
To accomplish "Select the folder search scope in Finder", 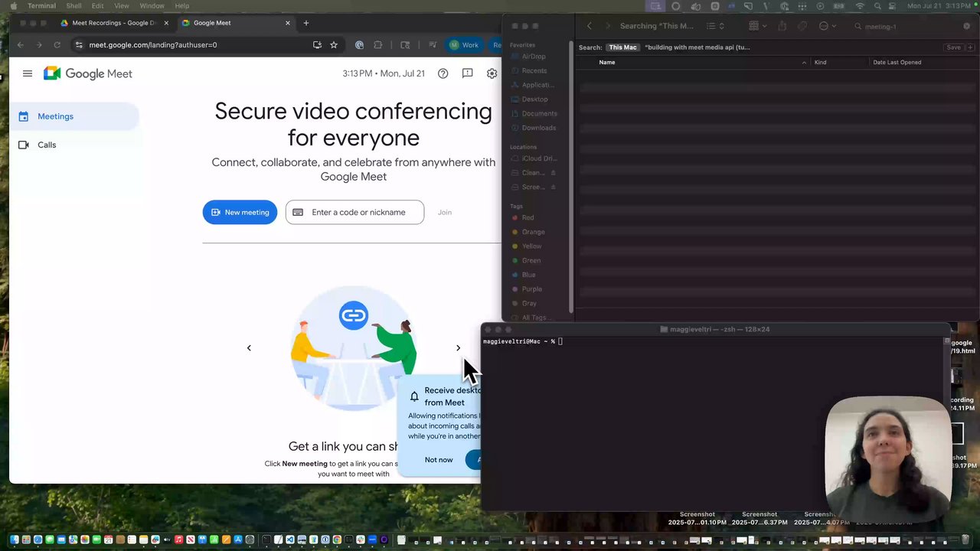I will [697, 47].
